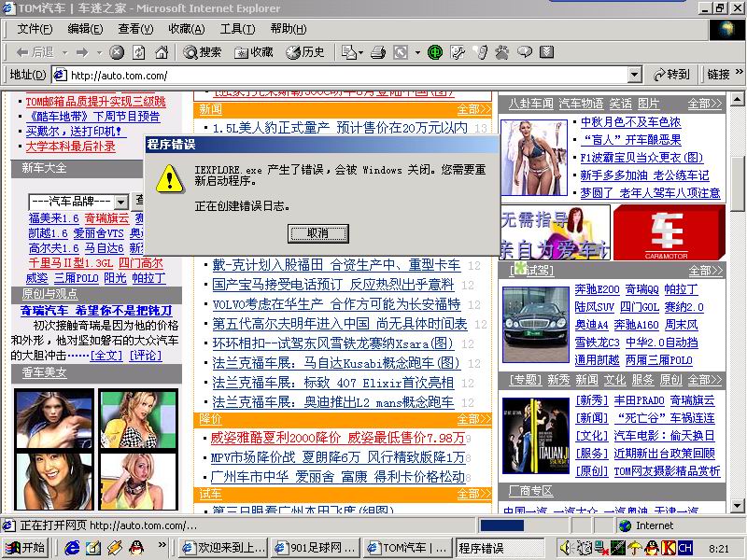Open the 奔驰E200 test drive link
Screen dimensions: 747x560
(597, 289)
